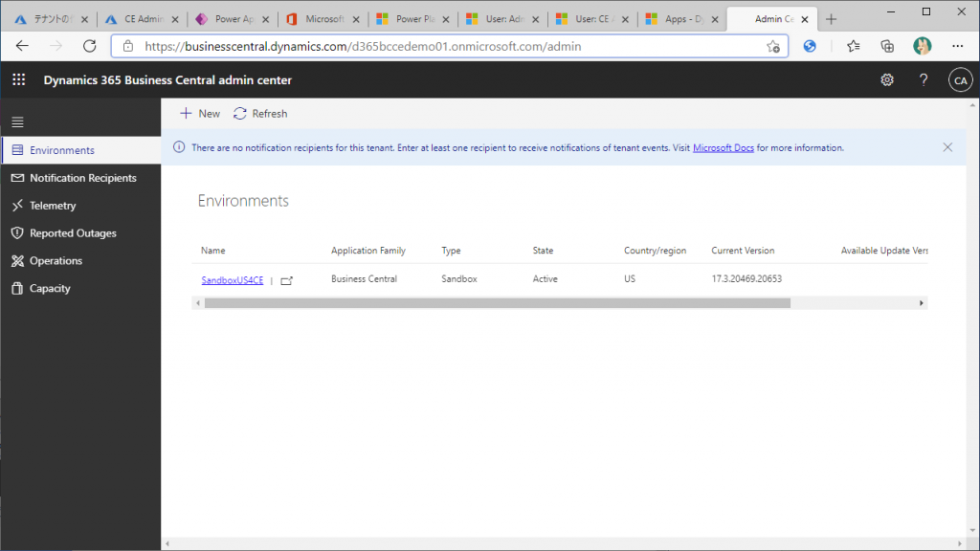Follow the Microsoft Docs link

point(724,148)
